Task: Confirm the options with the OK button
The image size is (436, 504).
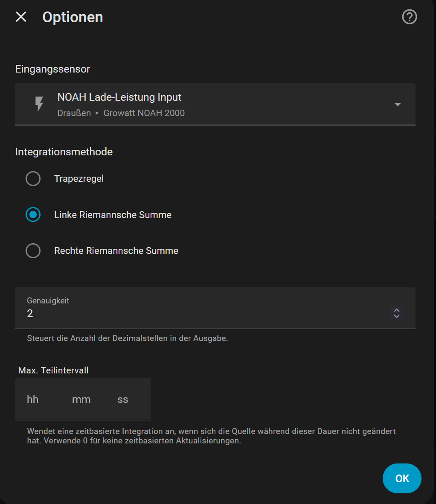Action: [x=402, y=478]
